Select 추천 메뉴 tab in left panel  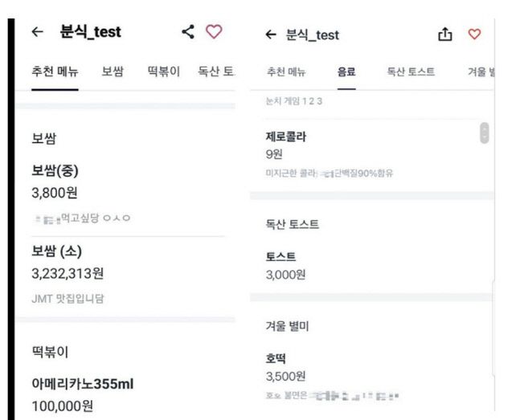[55, 72]
